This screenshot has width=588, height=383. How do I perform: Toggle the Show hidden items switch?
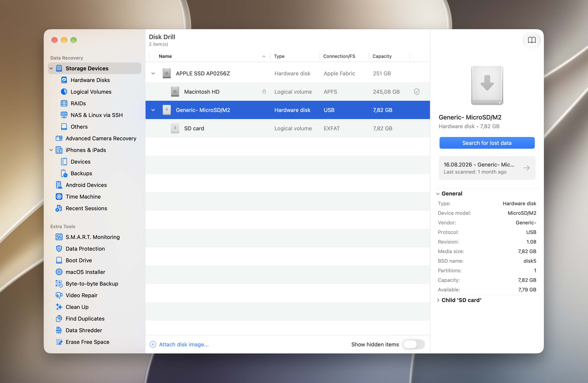(414, 344)
